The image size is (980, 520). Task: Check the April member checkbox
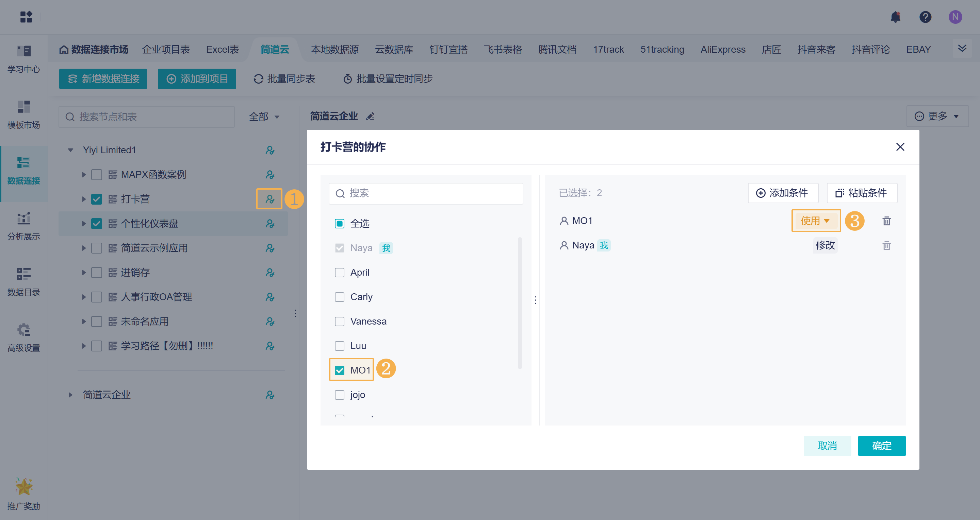pos(339,273)
